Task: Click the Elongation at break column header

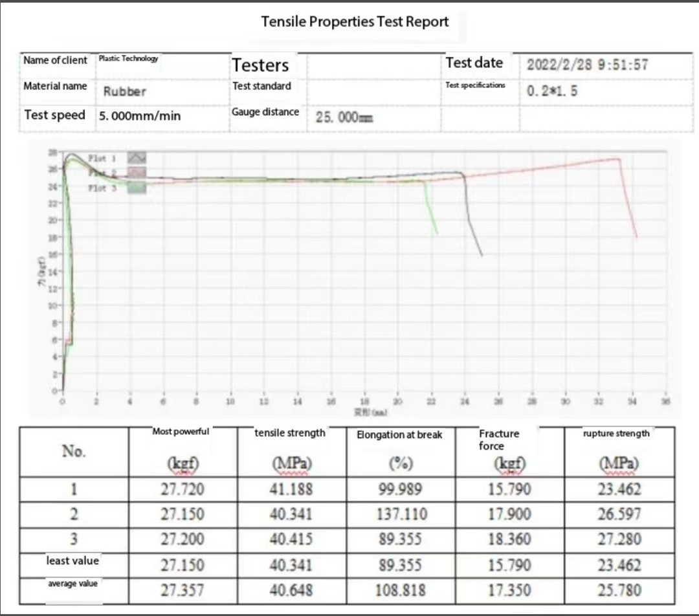Action: (x=399, y=435)
